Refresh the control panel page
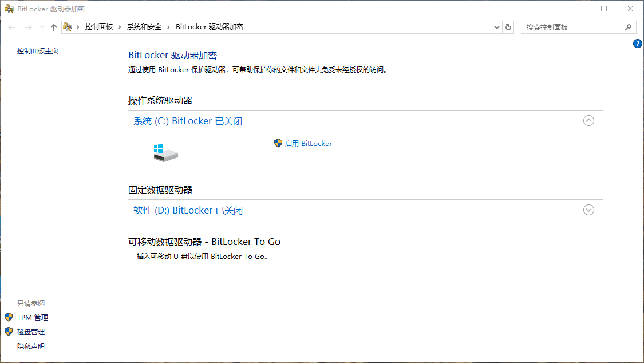Image resolution: width=644 pixels, height=363 pixels. 508,27
